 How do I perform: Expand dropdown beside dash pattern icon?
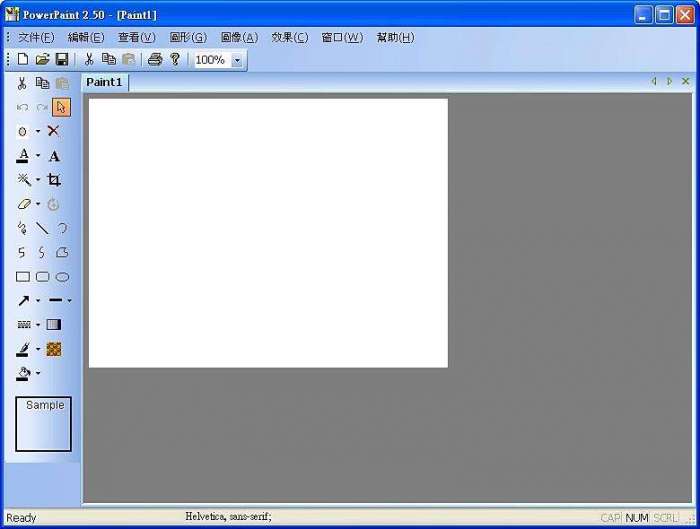[x=38, y=325]
